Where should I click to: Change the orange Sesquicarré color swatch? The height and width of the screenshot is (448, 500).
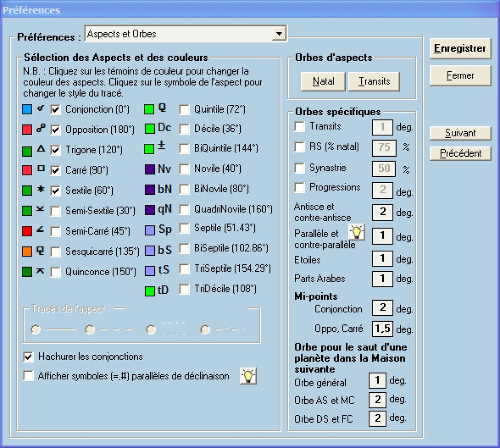[27, 251]
